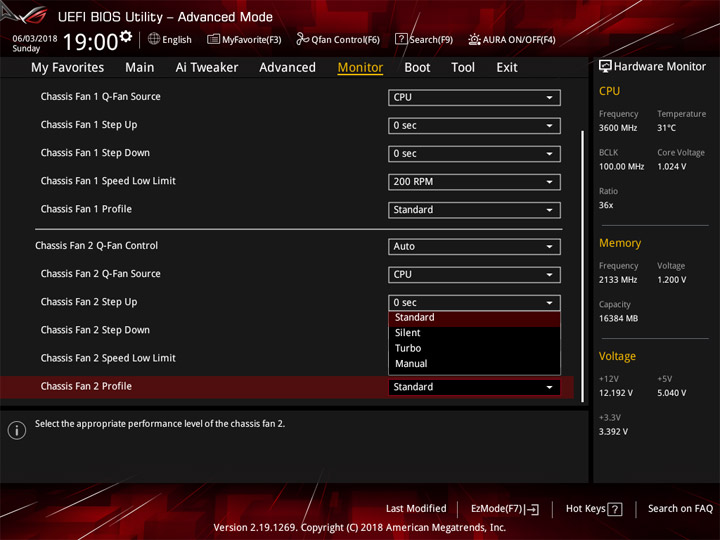Select Chassis Fan 1 Profile label
Screen dimensions: 720x540
pyautogui.click(x=86, y=209)
